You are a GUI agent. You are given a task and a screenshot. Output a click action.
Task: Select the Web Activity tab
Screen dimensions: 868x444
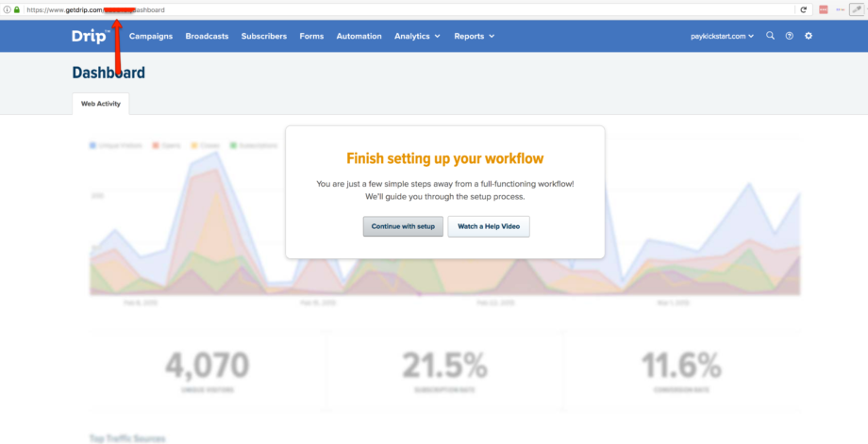[x=100, y=104]
